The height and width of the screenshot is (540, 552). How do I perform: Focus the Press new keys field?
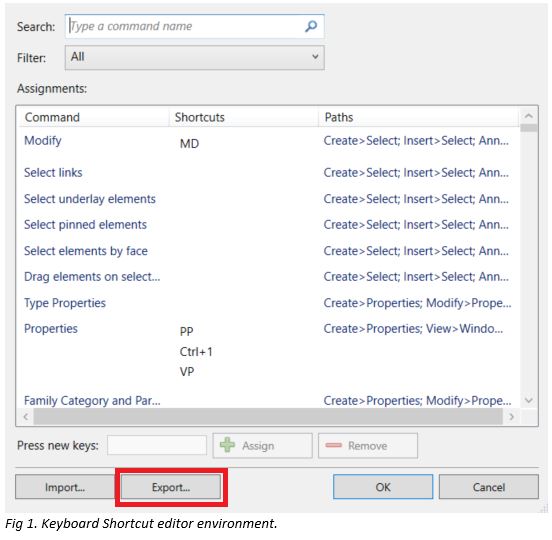point(157,446)
